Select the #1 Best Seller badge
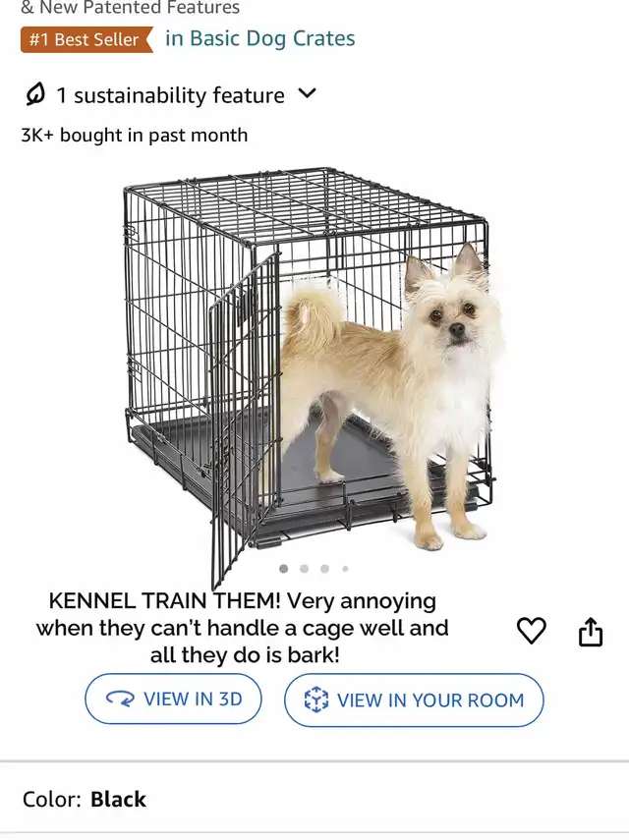The image size is (629, 840). [86, 39]
